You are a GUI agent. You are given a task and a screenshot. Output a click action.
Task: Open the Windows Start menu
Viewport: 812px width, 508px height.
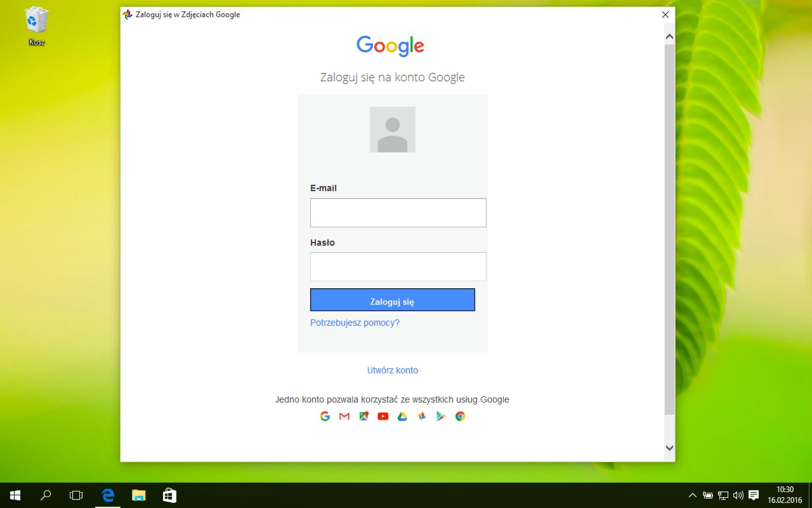[15, 495]
